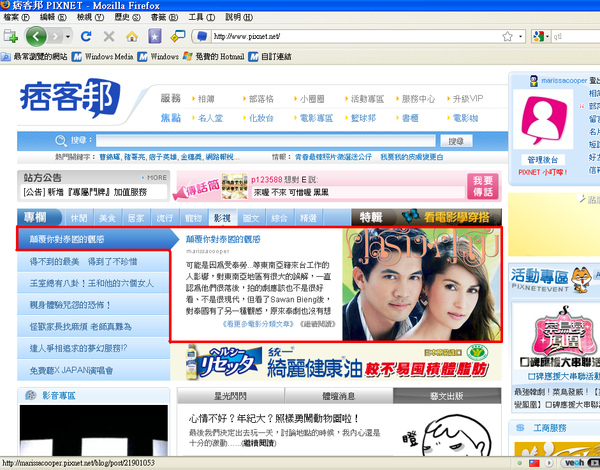This screenshot has height=470, width=600.
Task: Open the 管理後台 button
Action: 542,160
